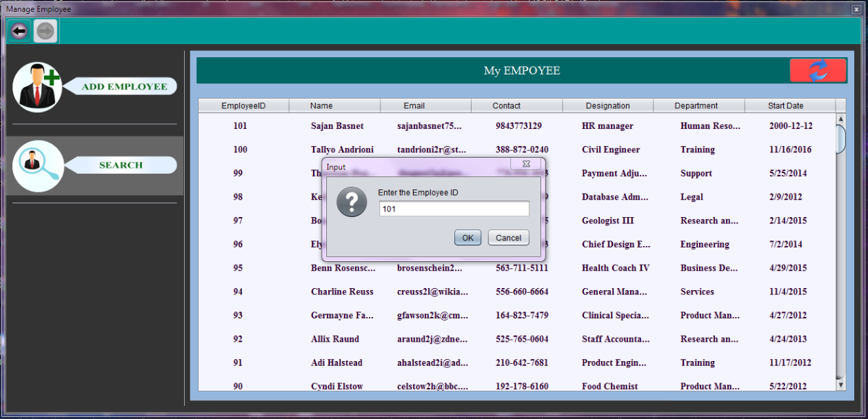868x419 pixels.
Task: Click EmployeeID cell 94
Action: (238, 292)
